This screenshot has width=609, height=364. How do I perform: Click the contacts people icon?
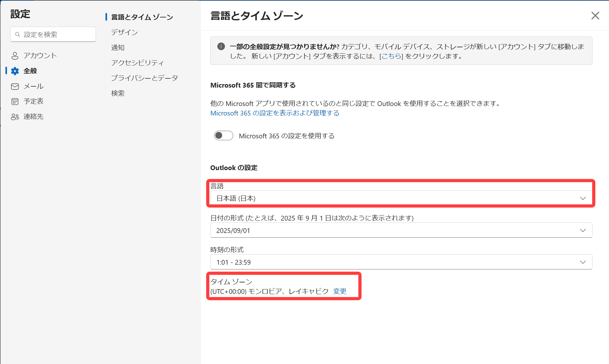click(15, 117)
